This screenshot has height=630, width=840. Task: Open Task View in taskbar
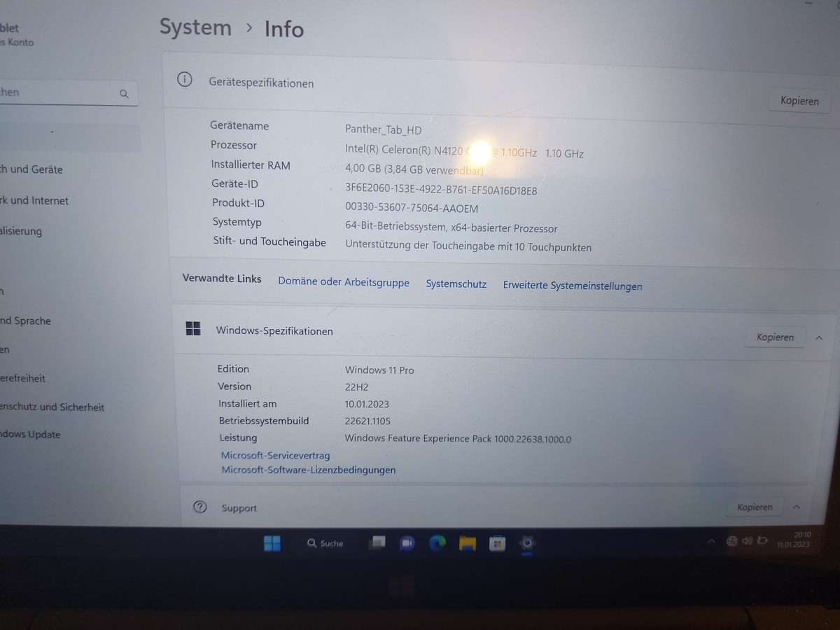point(378,543)
